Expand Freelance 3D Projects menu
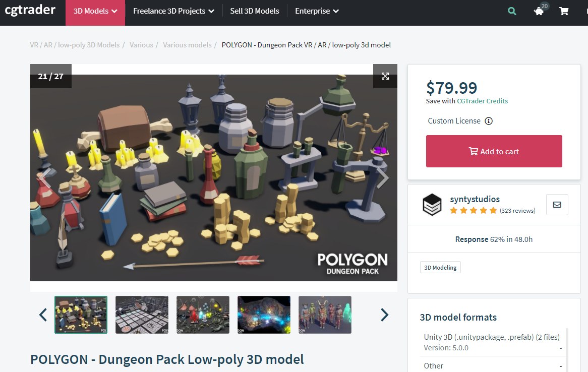This screenshot has width=588, height=372. (173, 11)
